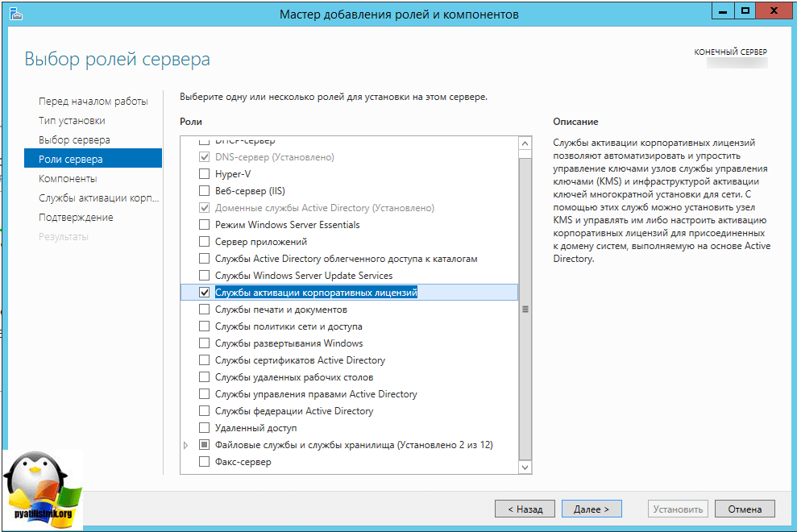The width and height of the screenshot is (797, 532).
Task: Open the Выбор сервера step
Action: pos(74,140)
